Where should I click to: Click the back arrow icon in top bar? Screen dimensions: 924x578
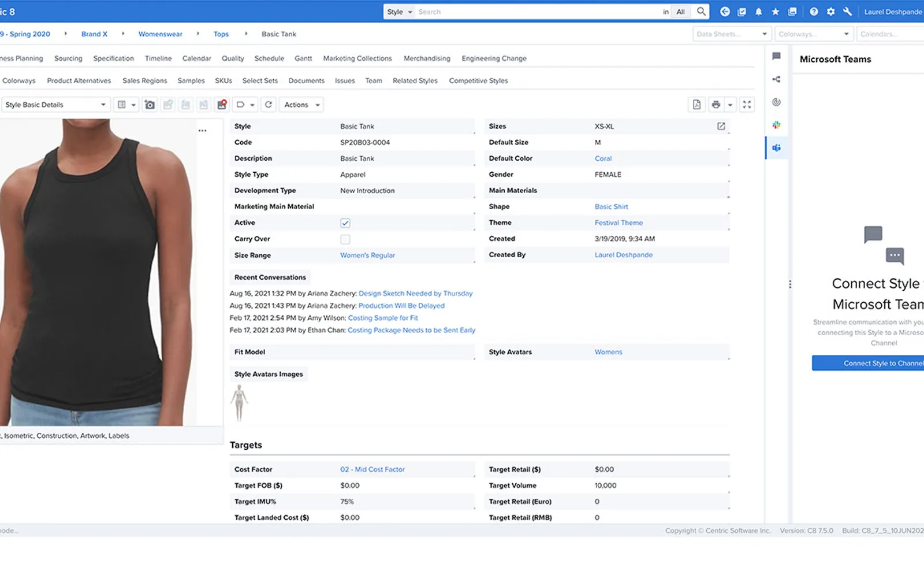pos(725,12)
